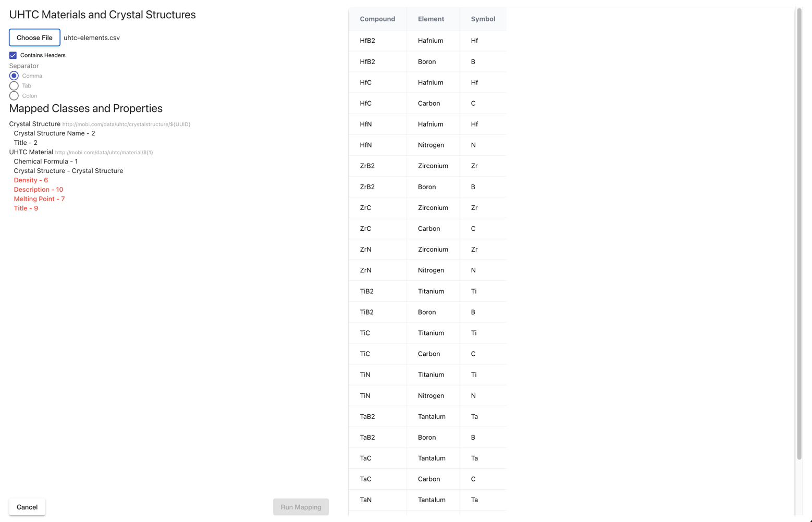Click the disabled Run Mapping button
Screen dimensions: 812x522
pyautogui.click(x=301, y=507)
